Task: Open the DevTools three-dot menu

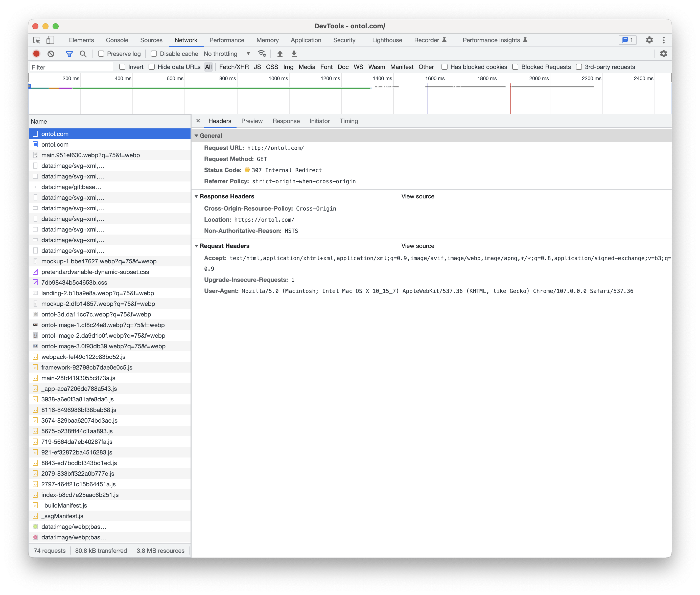Action: pos(664,40)
